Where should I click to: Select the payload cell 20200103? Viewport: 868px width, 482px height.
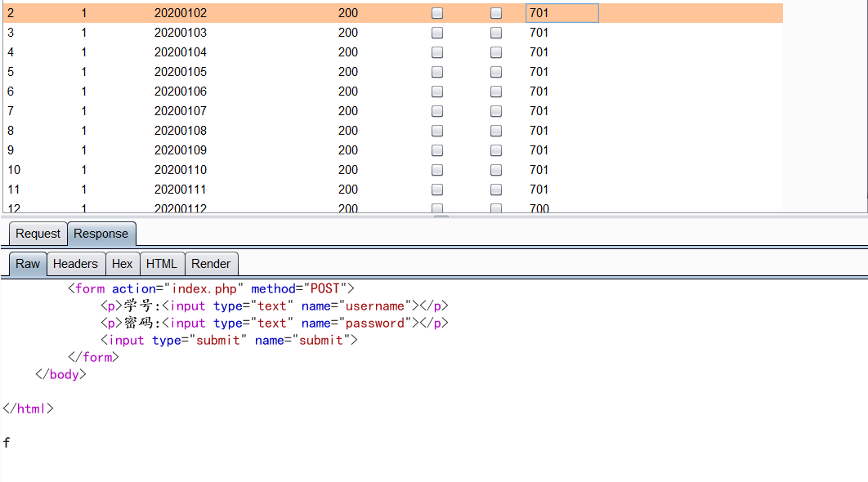point(181,33)
